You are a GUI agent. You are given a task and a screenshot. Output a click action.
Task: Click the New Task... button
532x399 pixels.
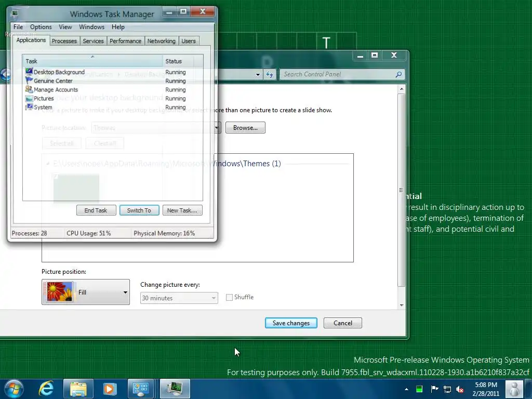(x=182, y=210)
